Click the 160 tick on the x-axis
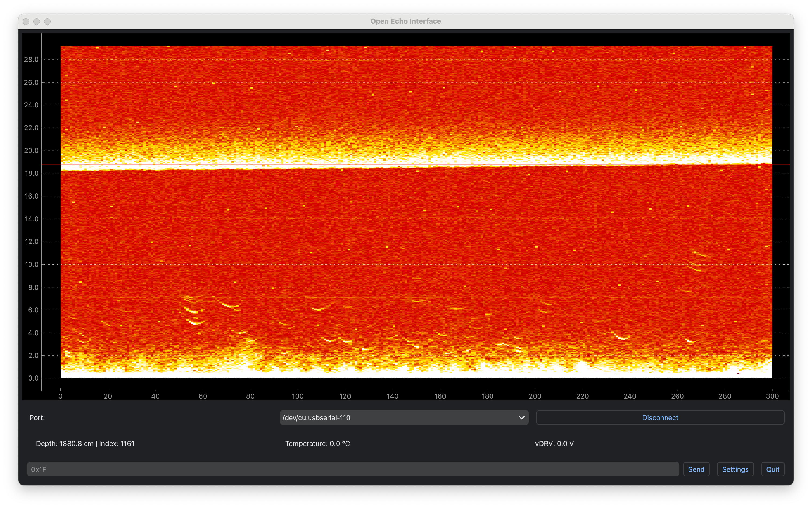812x508 pixels. (440, 396)
